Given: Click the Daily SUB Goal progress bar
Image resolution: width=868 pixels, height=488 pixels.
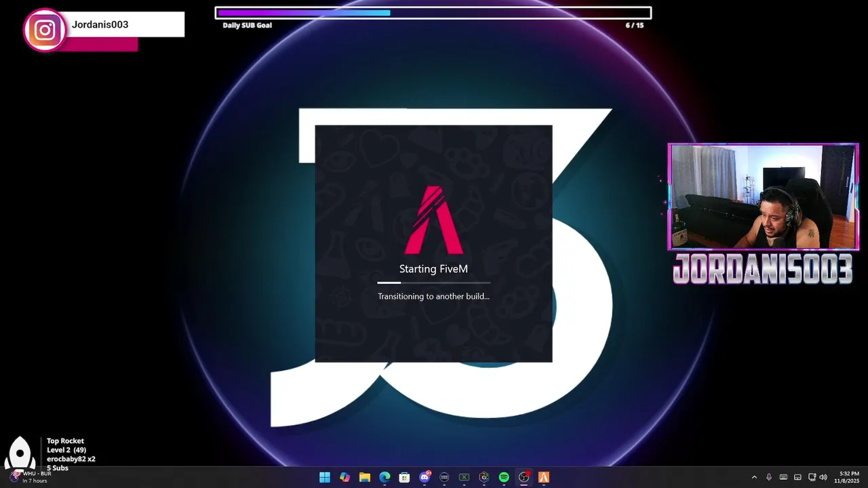Looking at the screenshot, I should point(433,13).
